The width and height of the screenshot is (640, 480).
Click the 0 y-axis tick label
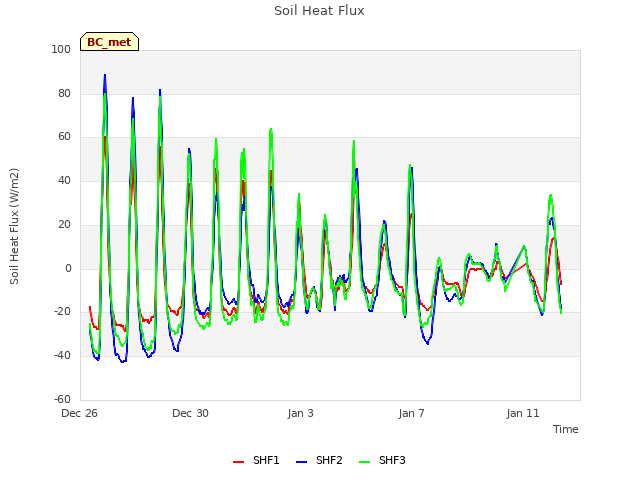pyautogui.click(x=68, y=269)
